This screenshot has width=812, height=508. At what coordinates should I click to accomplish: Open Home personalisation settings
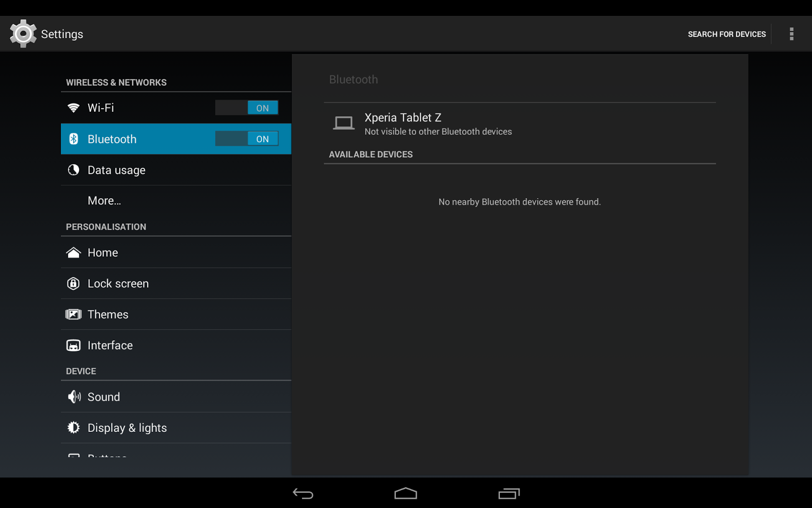point(176,252)
